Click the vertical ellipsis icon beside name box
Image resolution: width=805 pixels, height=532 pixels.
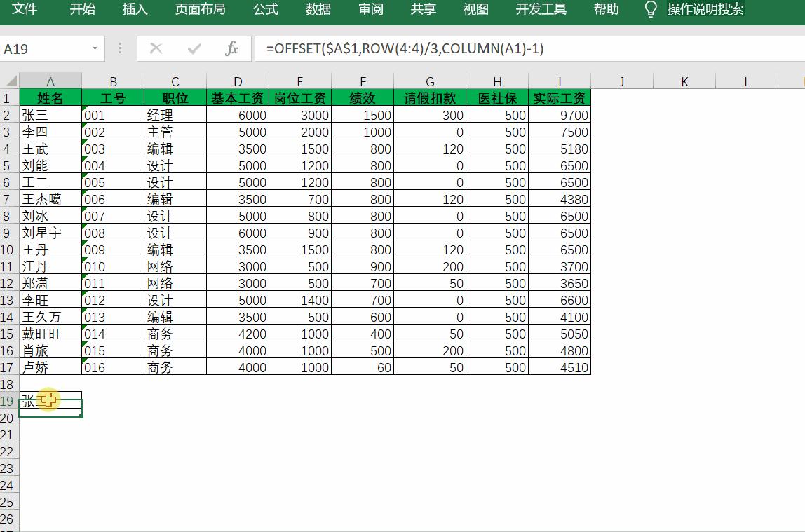121,49
